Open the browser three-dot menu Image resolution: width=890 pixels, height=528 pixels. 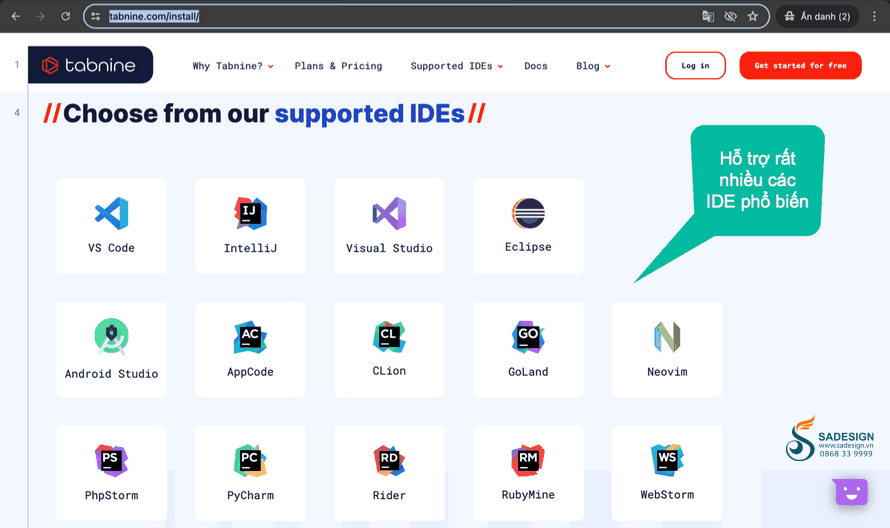(x=874, y=16)
